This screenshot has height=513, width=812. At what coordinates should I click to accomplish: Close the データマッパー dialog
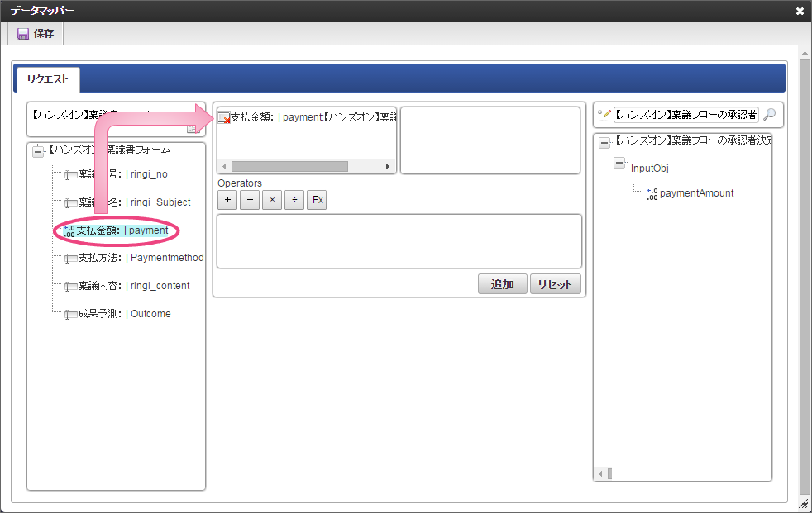point(800,11)
